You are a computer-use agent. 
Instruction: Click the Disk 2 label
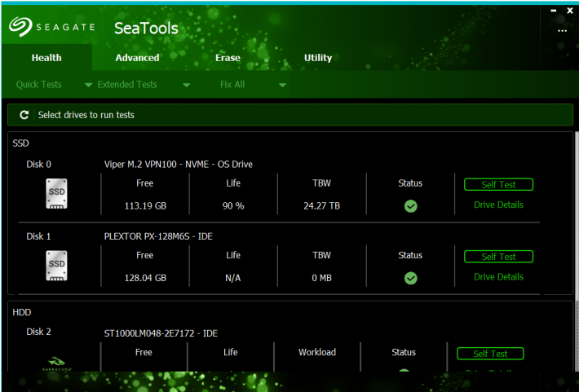39,332
